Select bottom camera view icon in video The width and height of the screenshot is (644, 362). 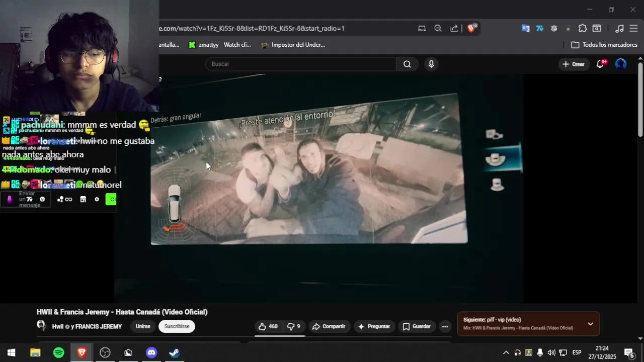tap(497, 185)
